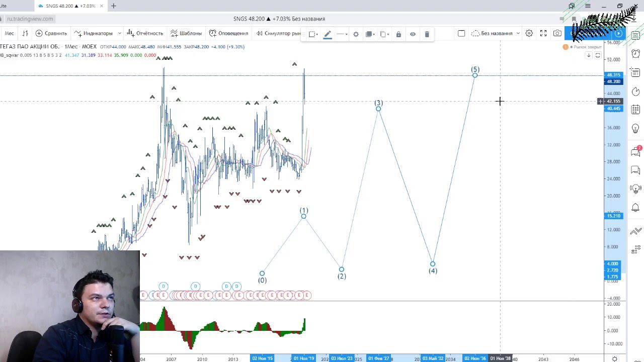This screenshot has width=644, height=362.
Task: Click the 15.210 price axis label
Action: click(613, 216)
